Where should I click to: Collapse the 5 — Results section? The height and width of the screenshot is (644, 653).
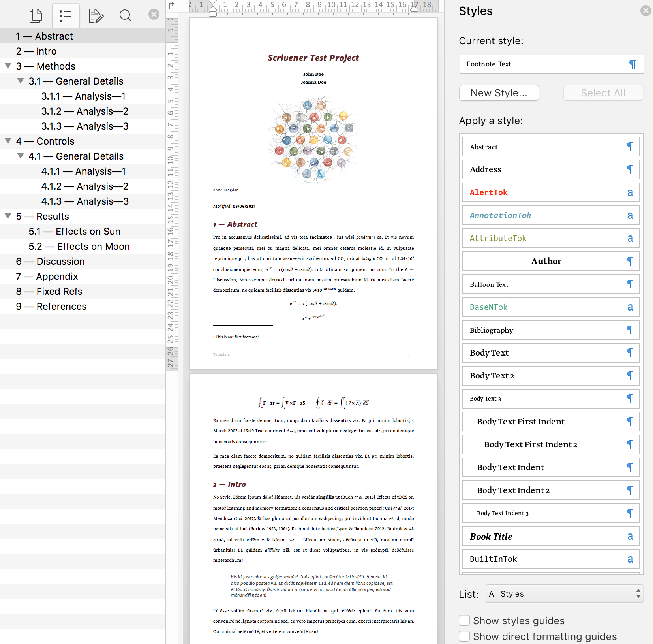(8, 216)
